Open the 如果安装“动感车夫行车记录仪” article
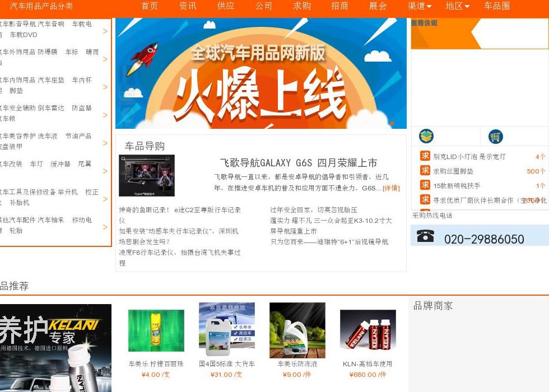Screen dimensions: 549x392 179,236
